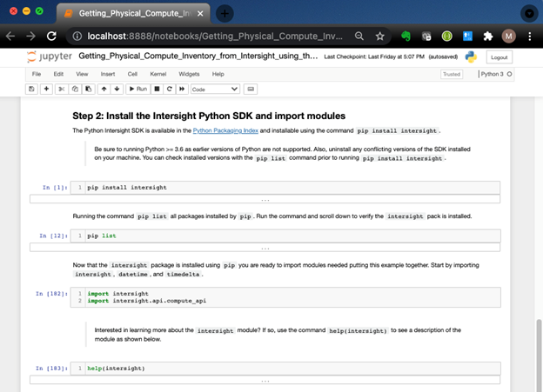
Task: Open the Widgets menu
Action: click(189, 75)
